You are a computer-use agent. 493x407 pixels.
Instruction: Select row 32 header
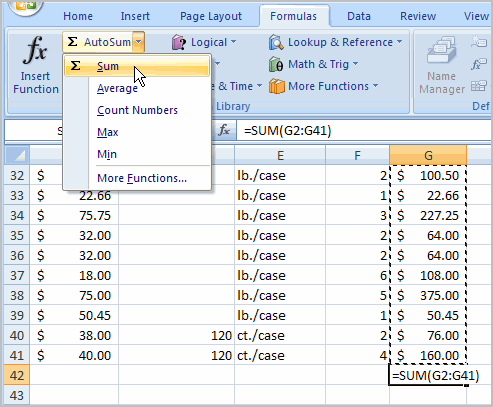(17, 175)
